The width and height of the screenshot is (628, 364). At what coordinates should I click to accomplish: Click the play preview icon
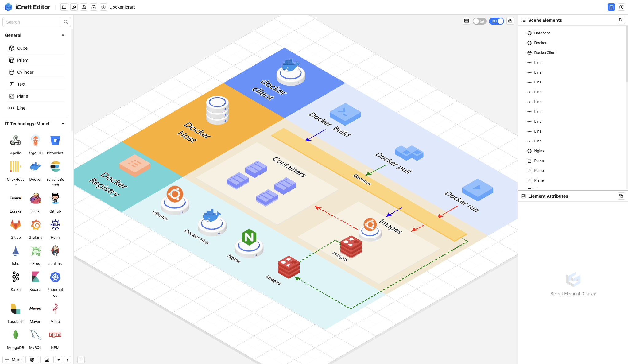click(621, 7)
